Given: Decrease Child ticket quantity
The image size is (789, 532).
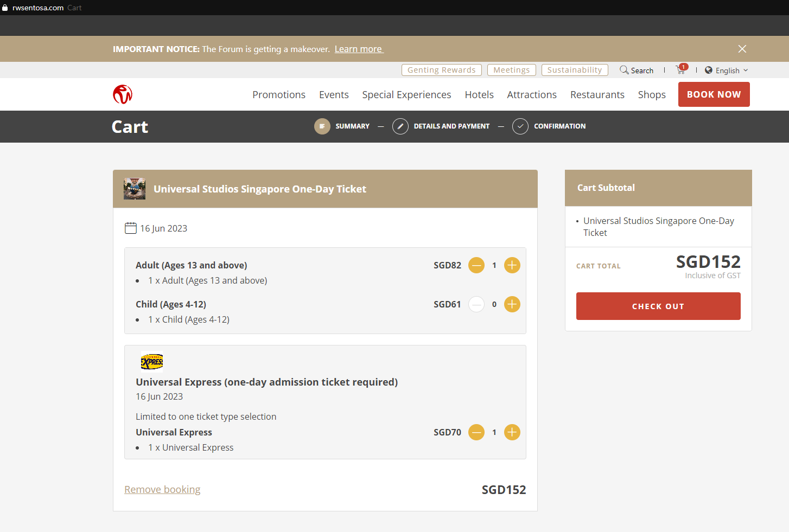Looking at the screenshot, I should pyautogui.click(x=476, y=304).
